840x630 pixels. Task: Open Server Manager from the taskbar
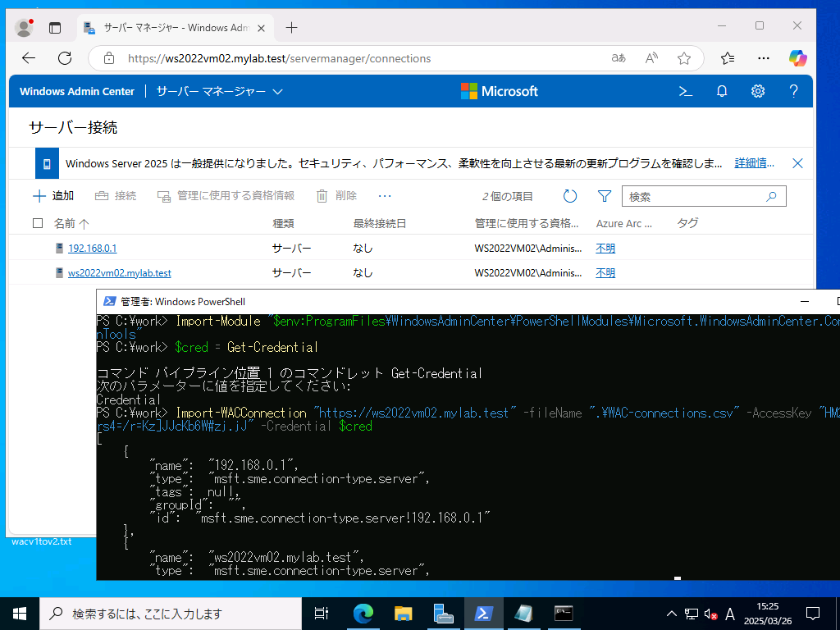coord(443,614)
